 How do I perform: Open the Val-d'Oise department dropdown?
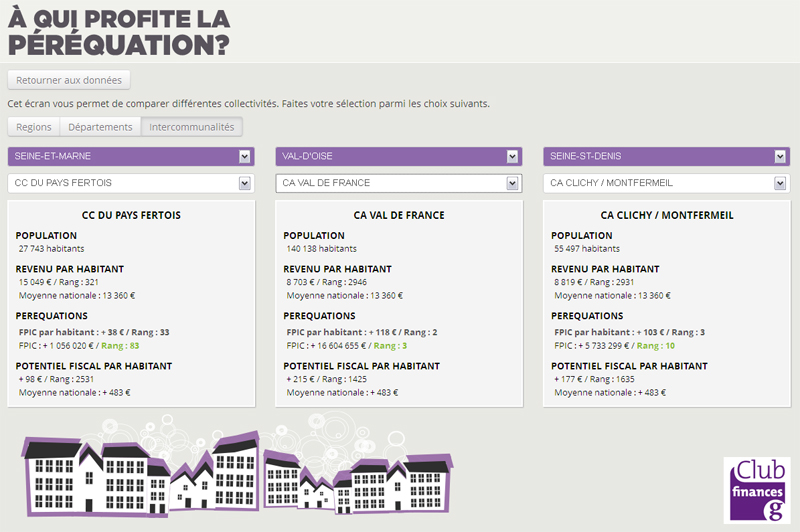pos(399,157)
